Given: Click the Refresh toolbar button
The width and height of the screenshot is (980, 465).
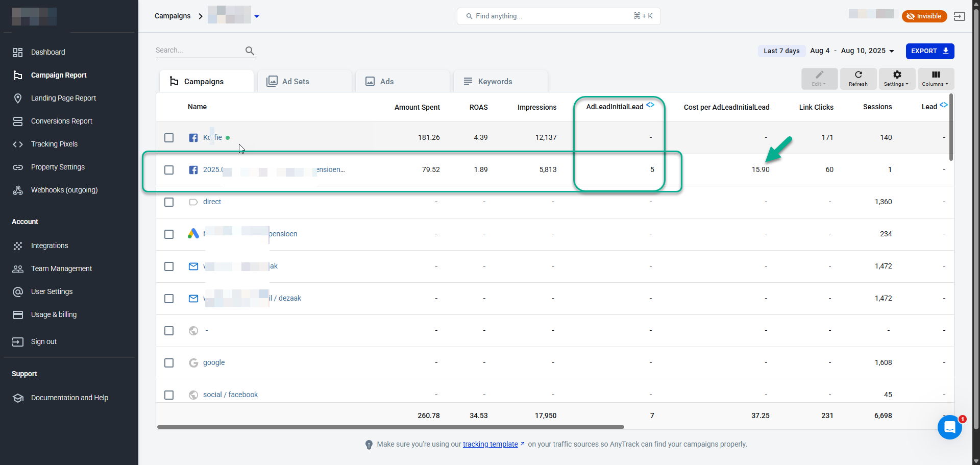Looking at the screenshot, I should tap(858, 79).
